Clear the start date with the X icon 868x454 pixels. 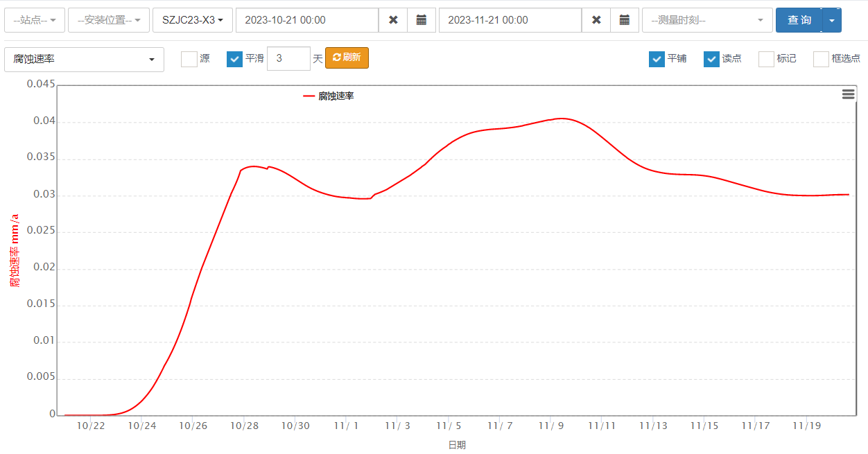[393, 20]
